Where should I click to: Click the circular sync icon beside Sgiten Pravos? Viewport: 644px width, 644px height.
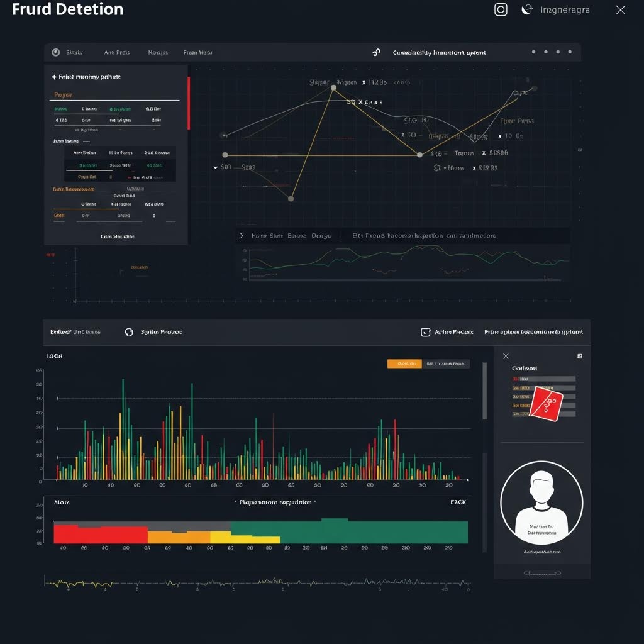129,332
